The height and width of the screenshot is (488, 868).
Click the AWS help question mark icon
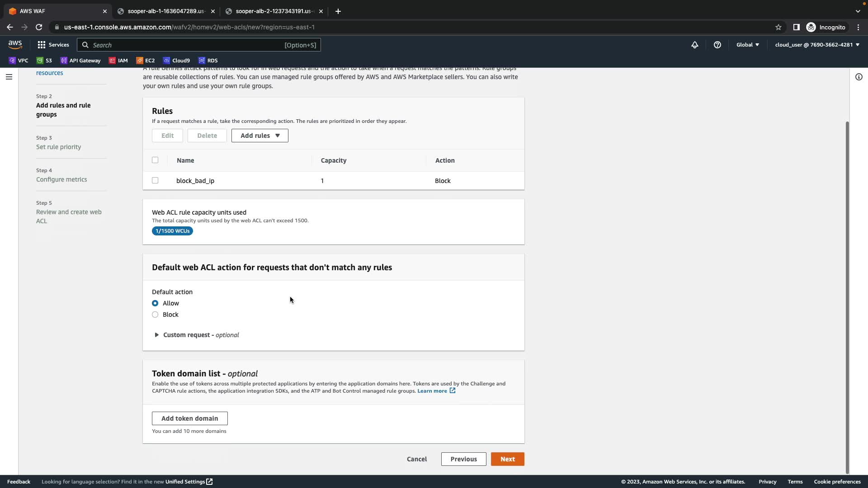[x=717, y=45]
